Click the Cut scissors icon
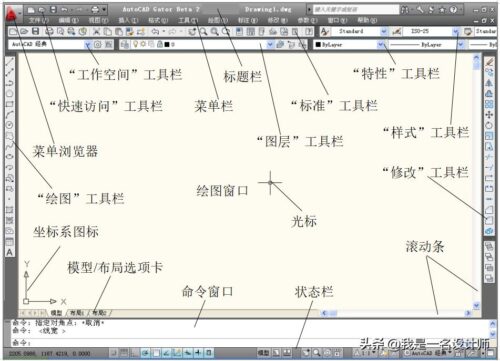The height and width of the screenshot is (361, 500). (x=96, y=32)
